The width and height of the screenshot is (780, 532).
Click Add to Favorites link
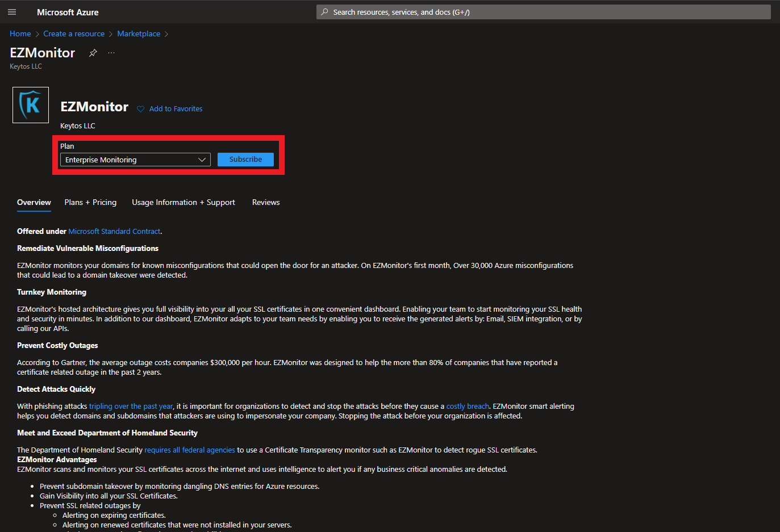(176, 109)
